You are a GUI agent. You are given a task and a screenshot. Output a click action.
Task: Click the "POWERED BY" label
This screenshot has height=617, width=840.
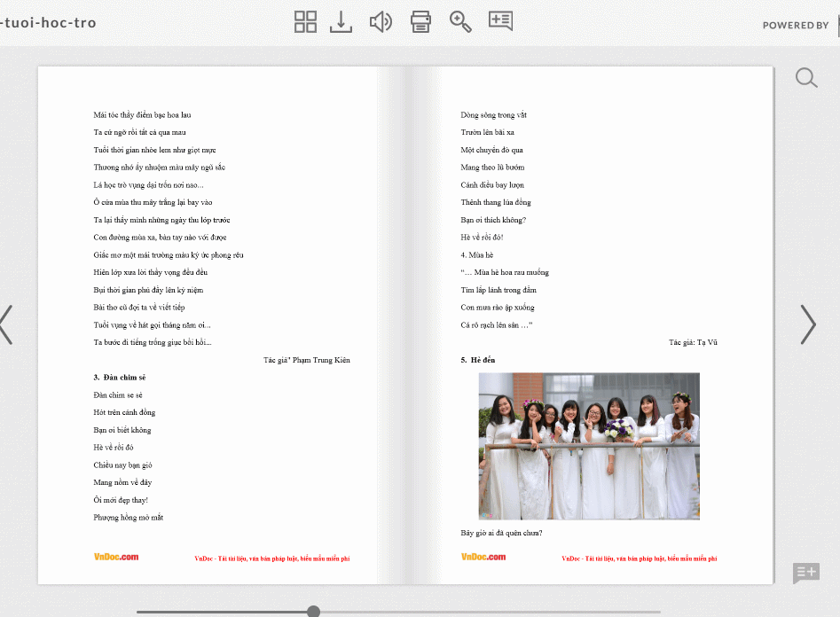[796, 25]
